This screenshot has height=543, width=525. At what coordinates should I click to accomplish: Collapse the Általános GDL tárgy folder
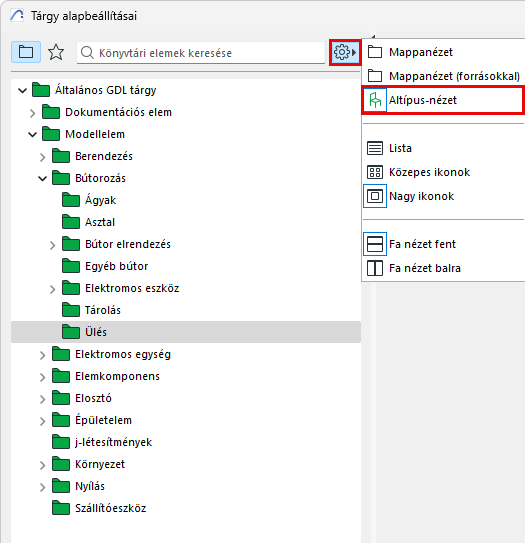point(23,90)
